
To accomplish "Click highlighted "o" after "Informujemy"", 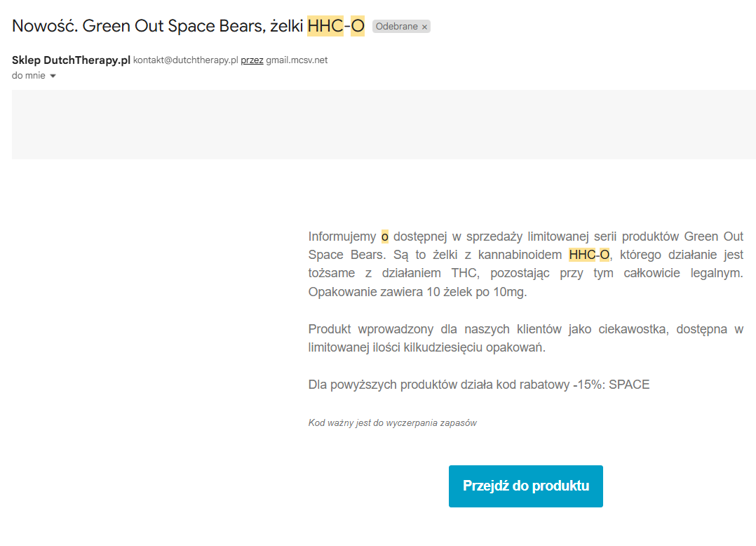I will (384, 237).
